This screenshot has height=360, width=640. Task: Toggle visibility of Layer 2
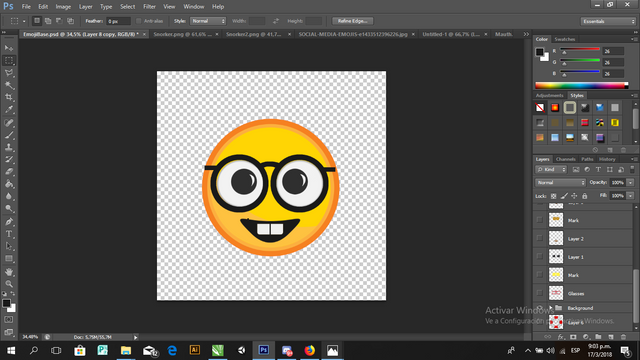pos(540,238)
